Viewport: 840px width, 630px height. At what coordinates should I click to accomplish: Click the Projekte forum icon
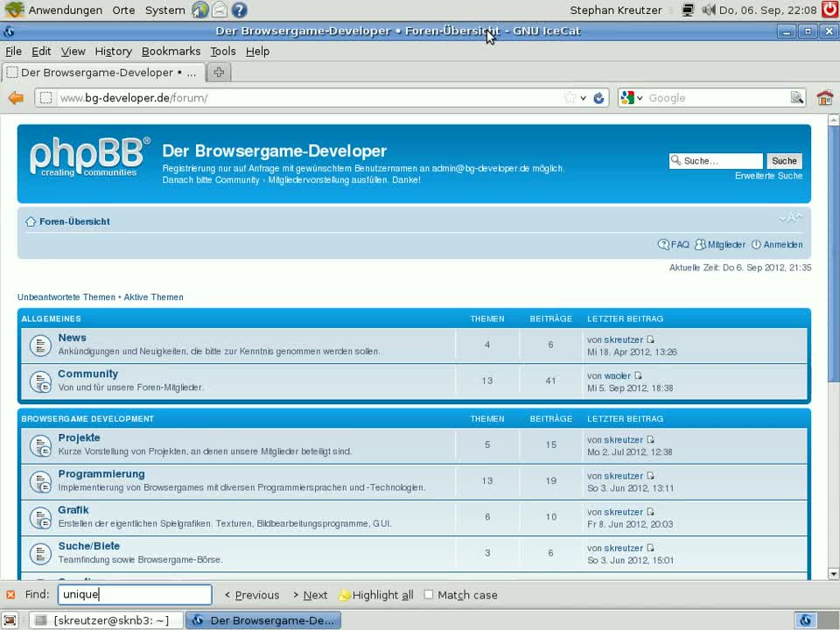(40, 445)
